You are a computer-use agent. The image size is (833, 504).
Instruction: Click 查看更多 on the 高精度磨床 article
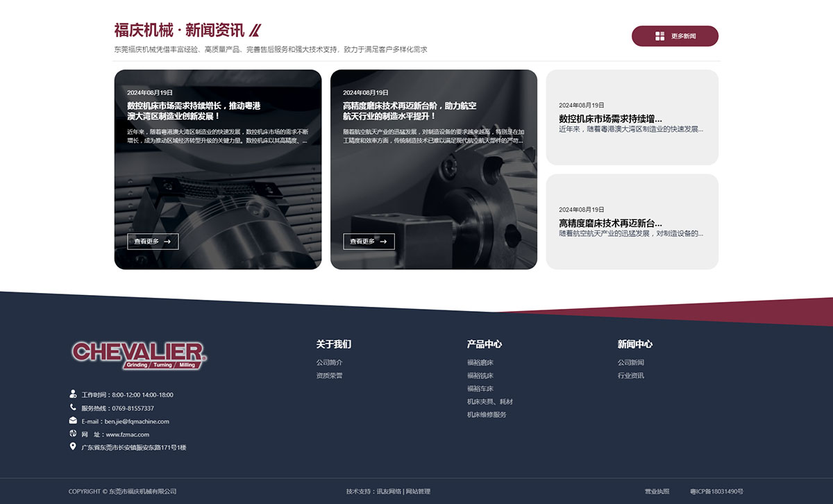coord(369,242)
